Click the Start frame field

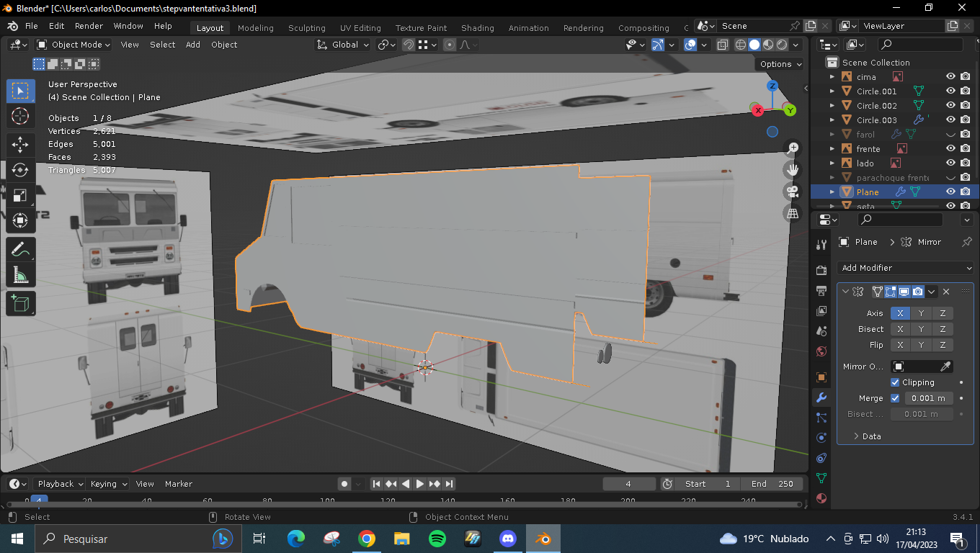(x=707, y=484)
